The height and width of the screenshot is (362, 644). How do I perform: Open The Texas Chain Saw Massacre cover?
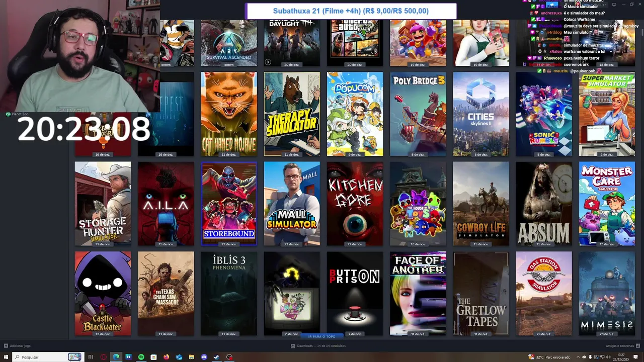[x=166, y=294]
